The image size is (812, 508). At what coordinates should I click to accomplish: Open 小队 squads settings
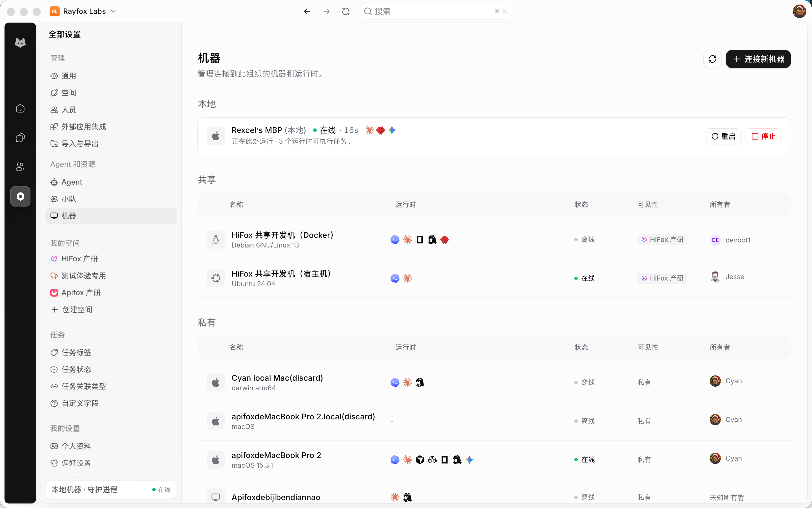111,199
